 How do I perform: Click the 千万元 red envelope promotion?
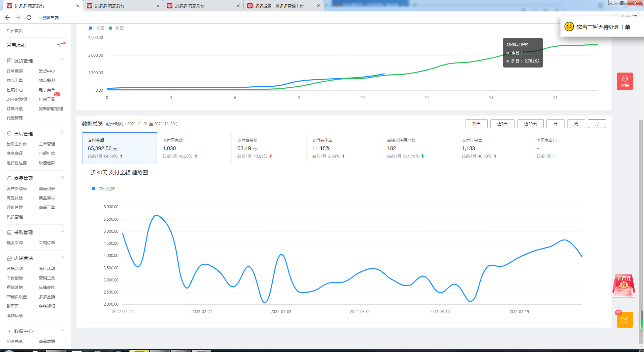624,286
